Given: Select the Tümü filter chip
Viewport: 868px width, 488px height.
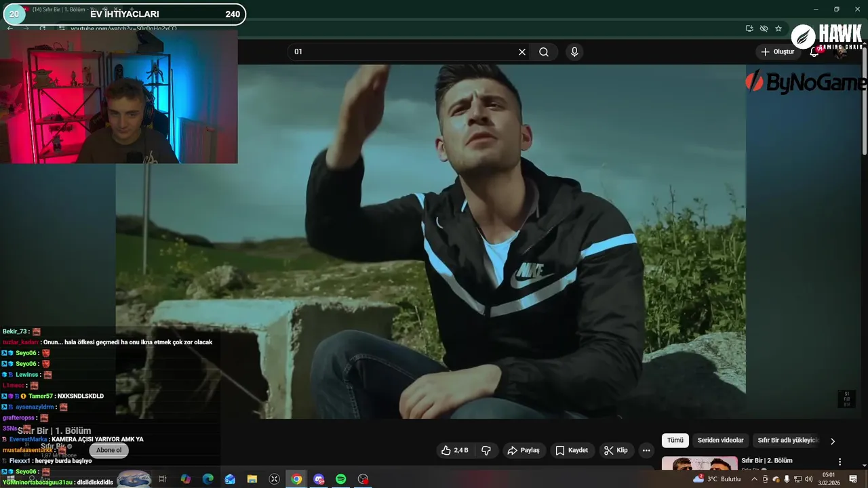Looking at the screenshot, I should (675, 441).
